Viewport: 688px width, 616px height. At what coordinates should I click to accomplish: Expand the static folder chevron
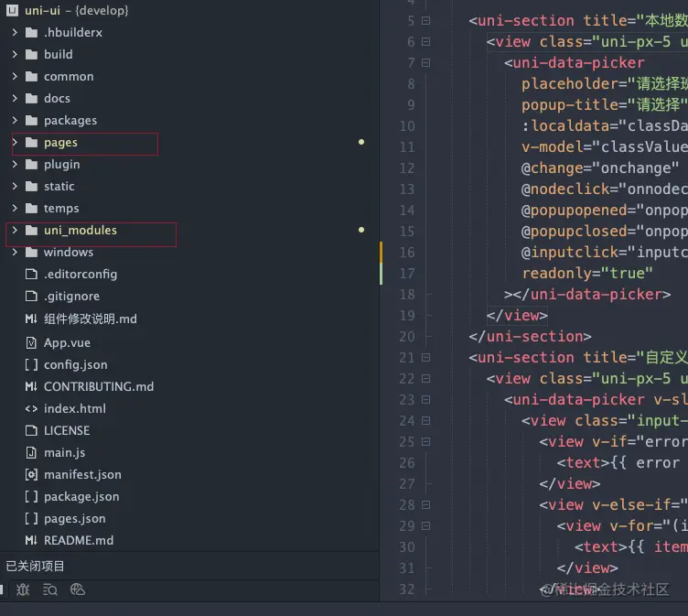pos(15,186)
